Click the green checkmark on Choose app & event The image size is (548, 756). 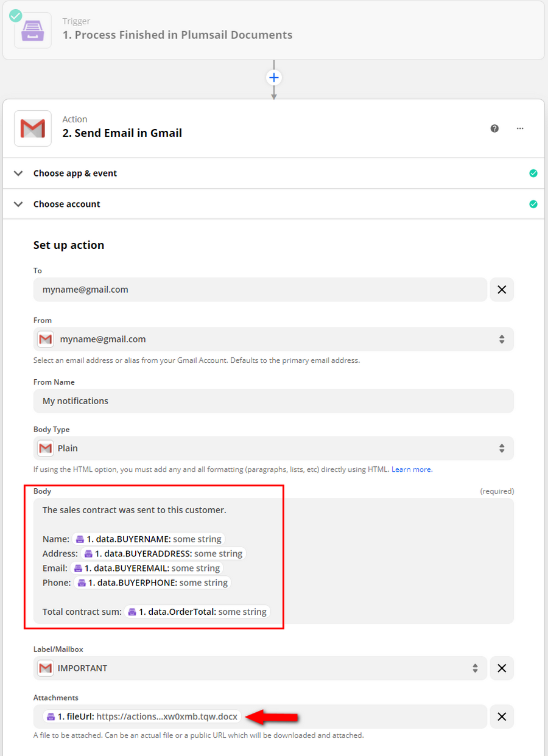[533, 173]
